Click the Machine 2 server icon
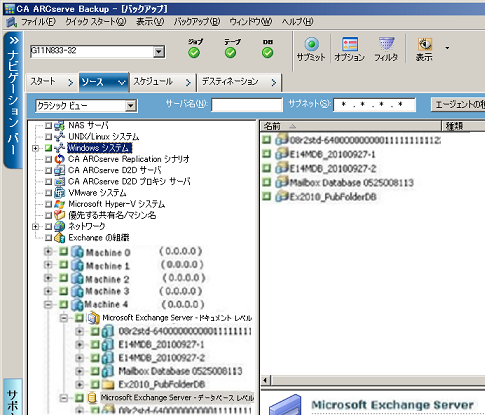Screen dimensions: 485x415 pos(77,278)
